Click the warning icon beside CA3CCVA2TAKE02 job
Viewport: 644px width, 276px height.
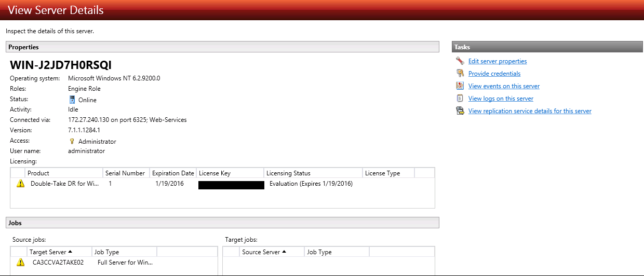click(x=20, y=263)
